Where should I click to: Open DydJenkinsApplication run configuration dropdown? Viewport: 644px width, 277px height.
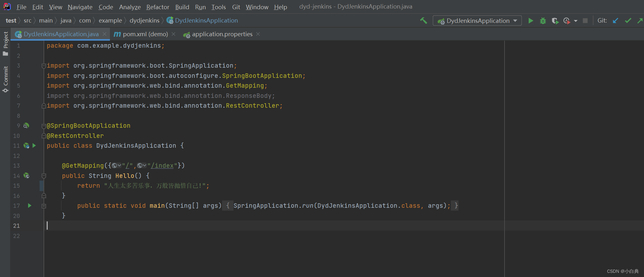click(477, 21)
